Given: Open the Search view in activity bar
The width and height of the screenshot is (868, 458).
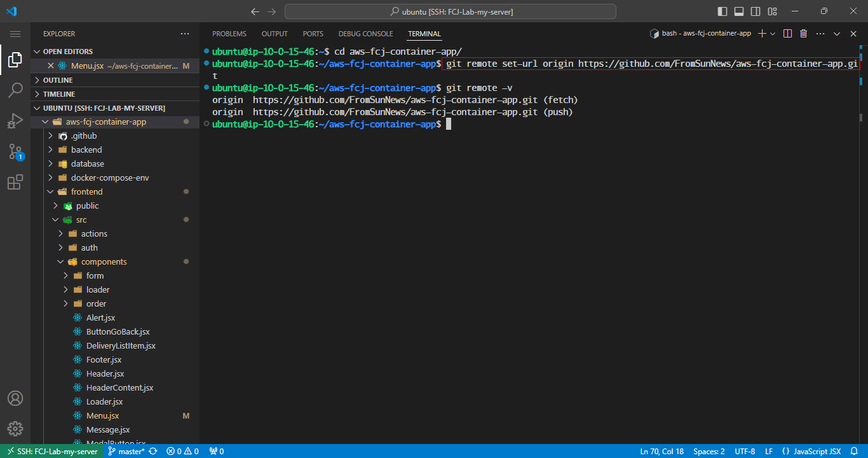Looking at the screenshot, I should (15, 90).
